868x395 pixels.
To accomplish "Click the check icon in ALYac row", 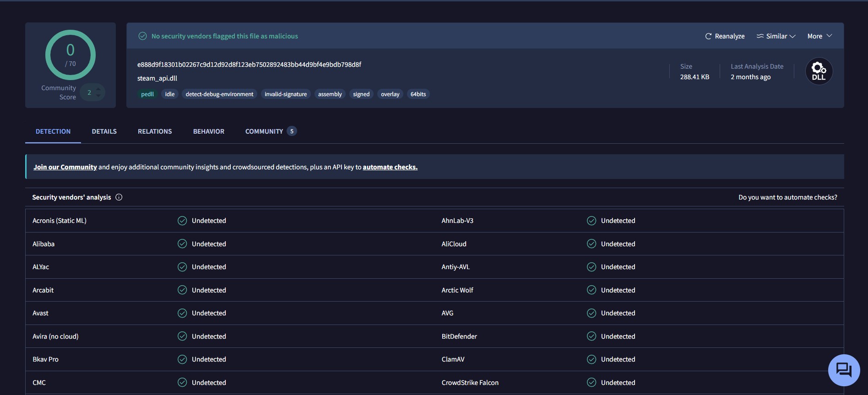I will point(182,267).
